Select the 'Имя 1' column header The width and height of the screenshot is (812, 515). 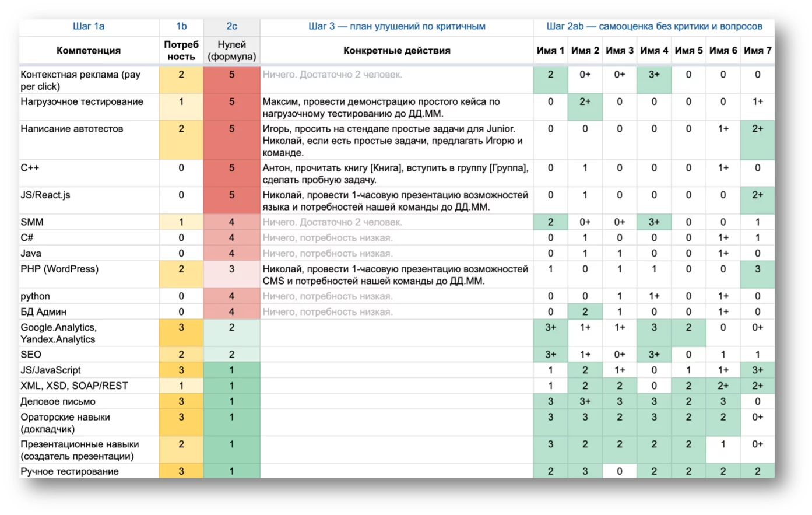coord(550,51)
